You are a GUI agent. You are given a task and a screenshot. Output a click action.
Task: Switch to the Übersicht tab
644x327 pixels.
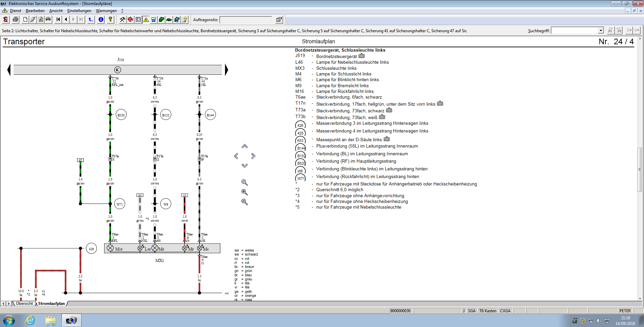24,304
